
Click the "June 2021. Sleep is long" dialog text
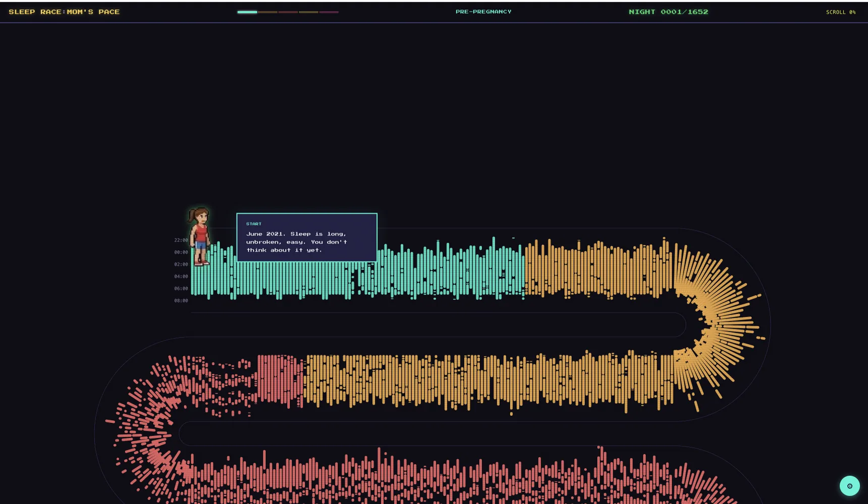(x=296, y=242)
